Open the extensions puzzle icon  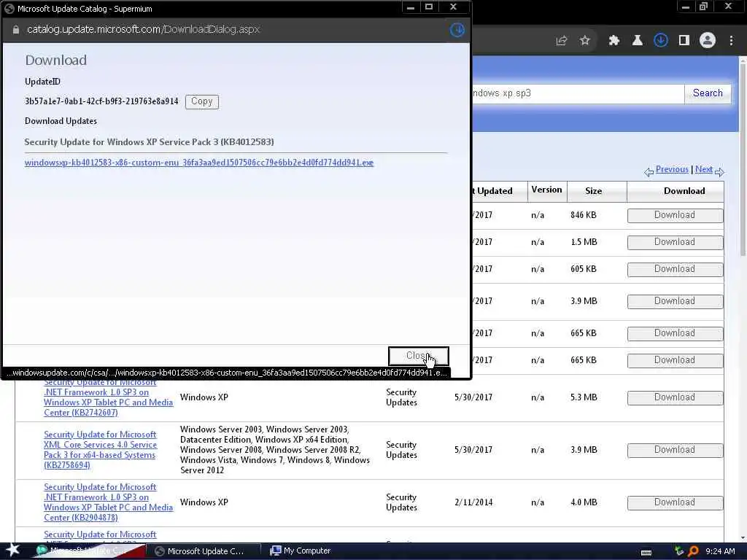614,41
